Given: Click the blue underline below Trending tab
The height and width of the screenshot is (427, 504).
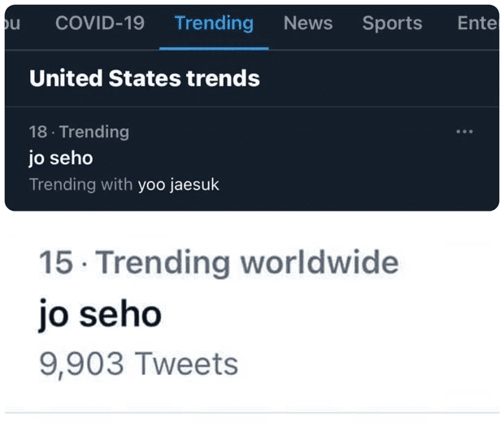Looking at the screenshot, I should [214, 49].
